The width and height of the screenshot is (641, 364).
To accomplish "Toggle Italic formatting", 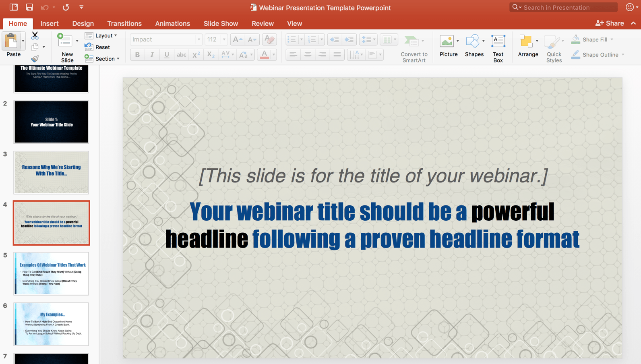I will pos(152,55).
